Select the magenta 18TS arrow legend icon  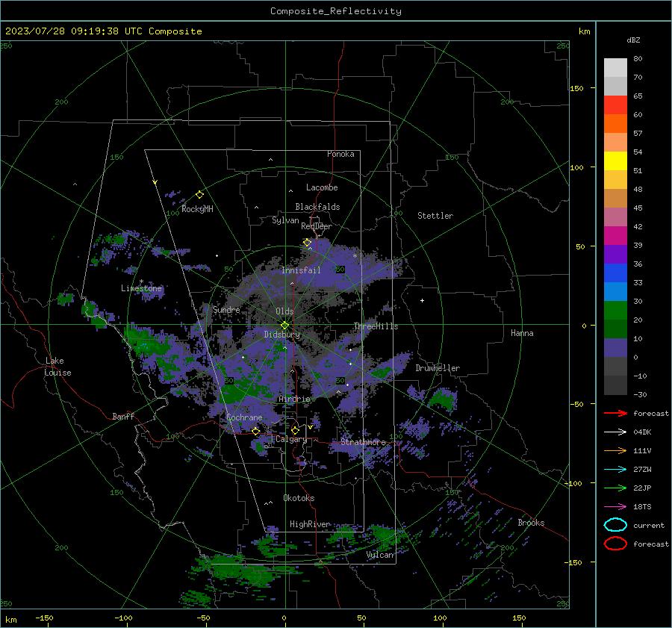(x=615, y=507)
